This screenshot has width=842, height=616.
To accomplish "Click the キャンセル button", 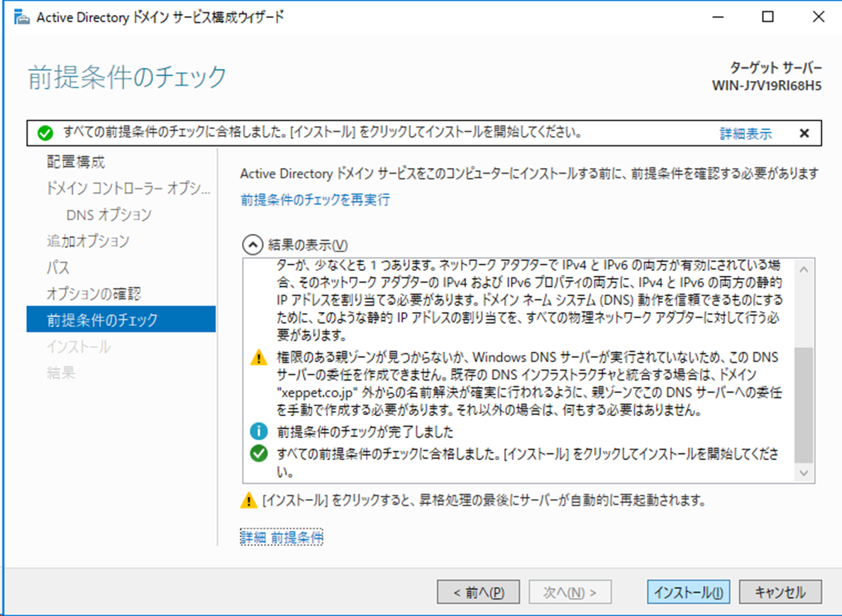I will tap(780, 592).
